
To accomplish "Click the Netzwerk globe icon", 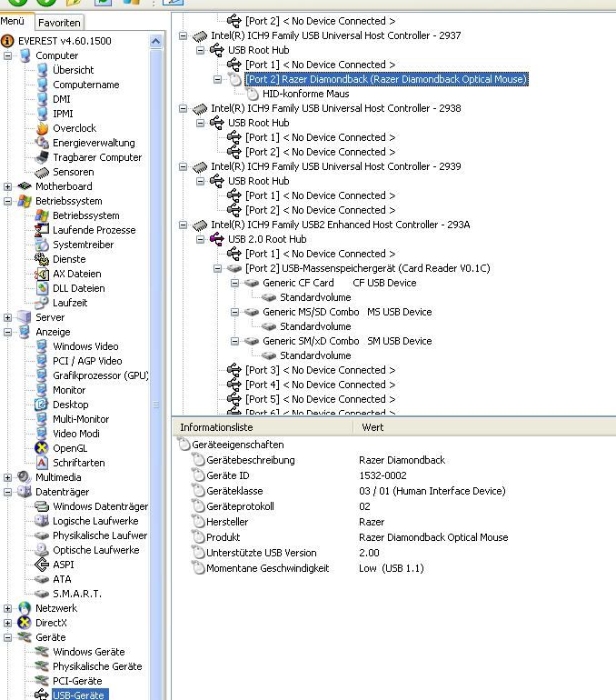I will [25, 608].
